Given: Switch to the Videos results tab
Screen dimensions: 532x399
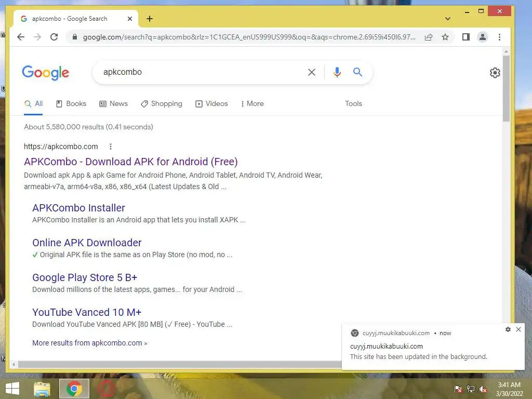Looking at the screenshot, I should click(211, 104).
